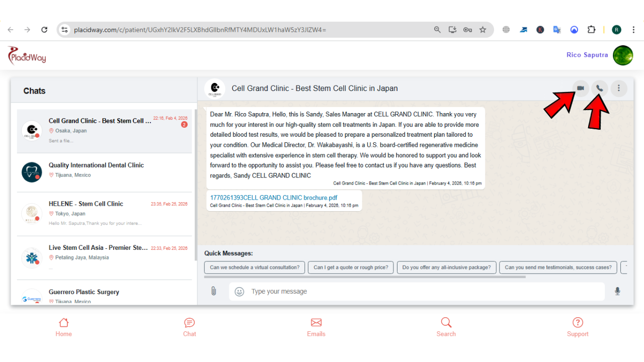644x362 pixels.
Task: Switch to the Chat tab at bottom
Action: point(189,327)
